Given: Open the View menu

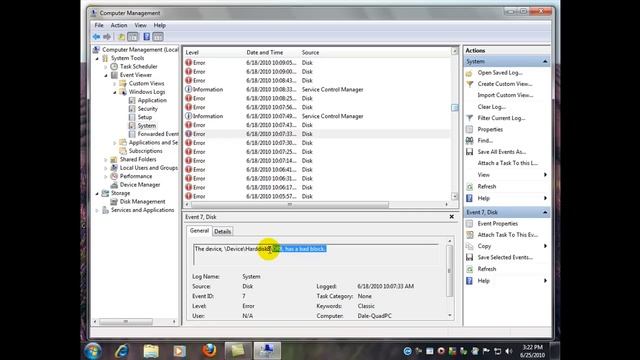Looking at the screenshot, I should click(140, 25).
